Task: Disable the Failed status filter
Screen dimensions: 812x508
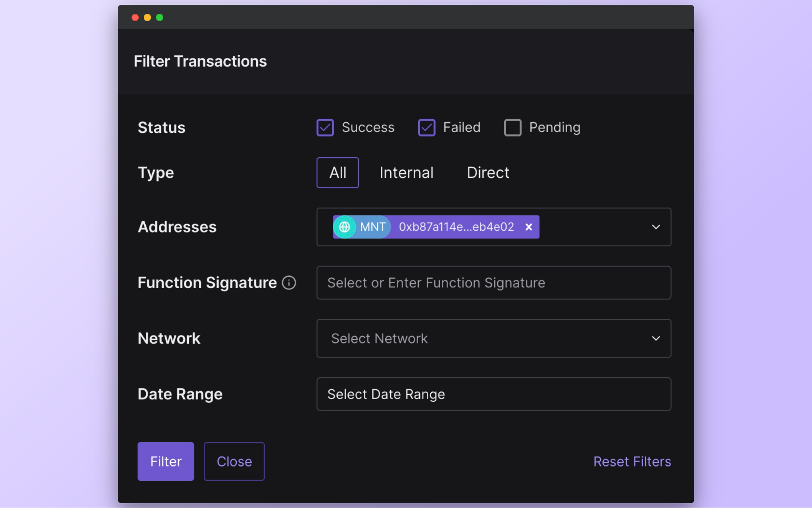Action: (x=426, y=127)
